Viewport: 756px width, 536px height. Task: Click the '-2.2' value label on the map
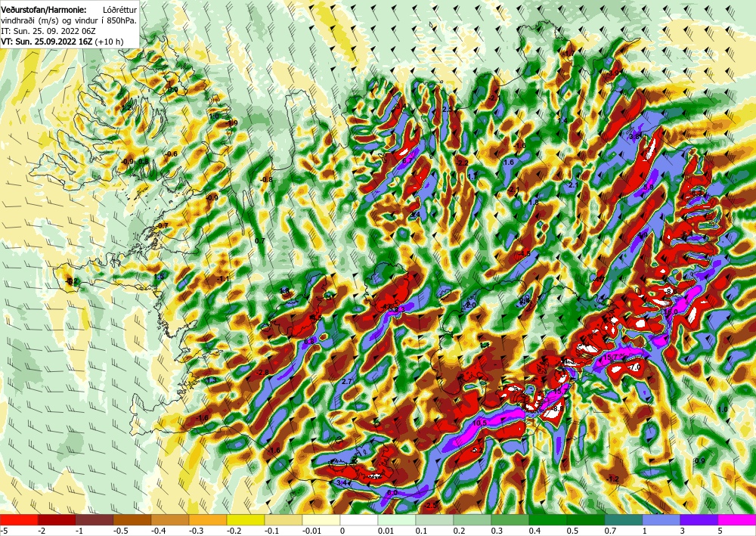(463, 163)
